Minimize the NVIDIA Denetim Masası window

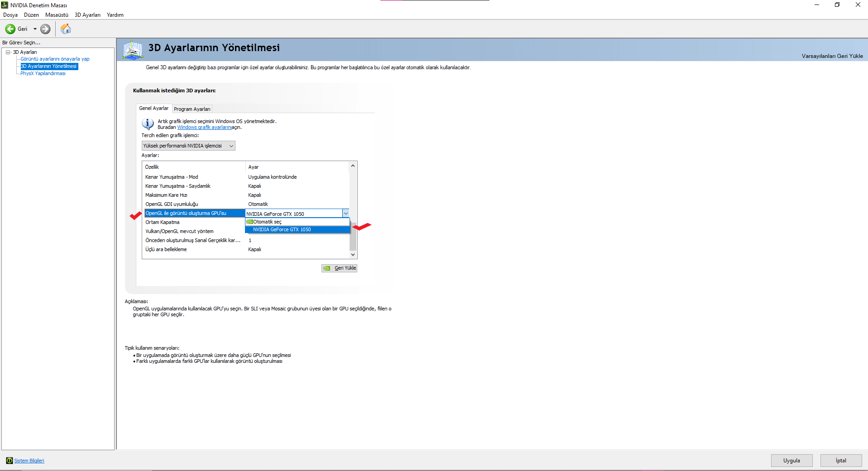[816, 5]
